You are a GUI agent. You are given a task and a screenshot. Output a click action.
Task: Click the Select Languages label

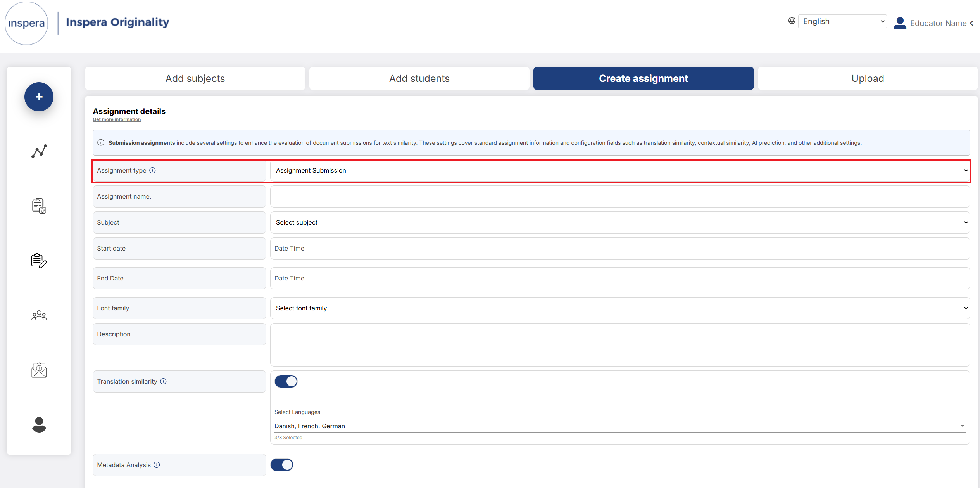[x=297, y=412]
